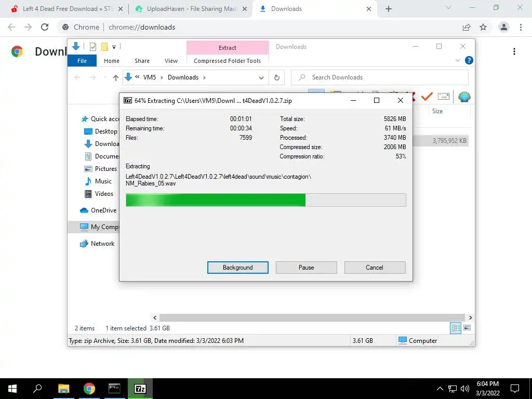The width and height of the screenshot is (532, 399).
Task: Refresh the Downloads folder view
Action: coord(277,78)
